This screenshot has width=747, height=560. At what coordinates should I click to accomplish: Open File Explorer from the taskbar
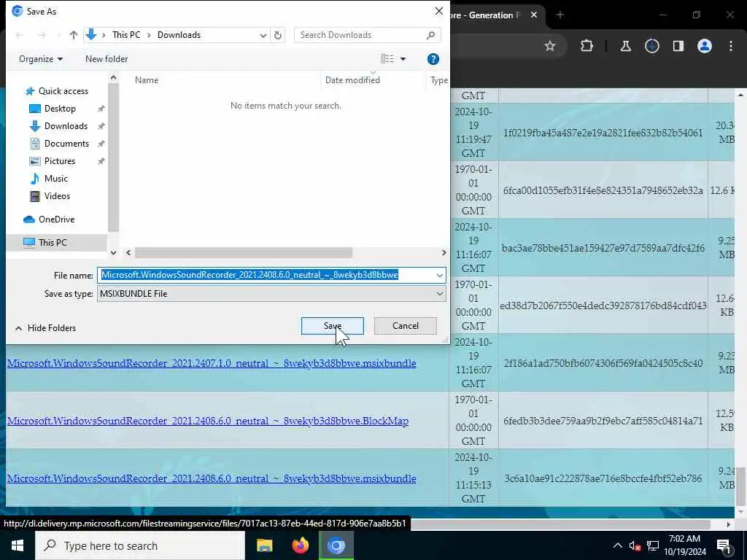click(x=264, y=545)
